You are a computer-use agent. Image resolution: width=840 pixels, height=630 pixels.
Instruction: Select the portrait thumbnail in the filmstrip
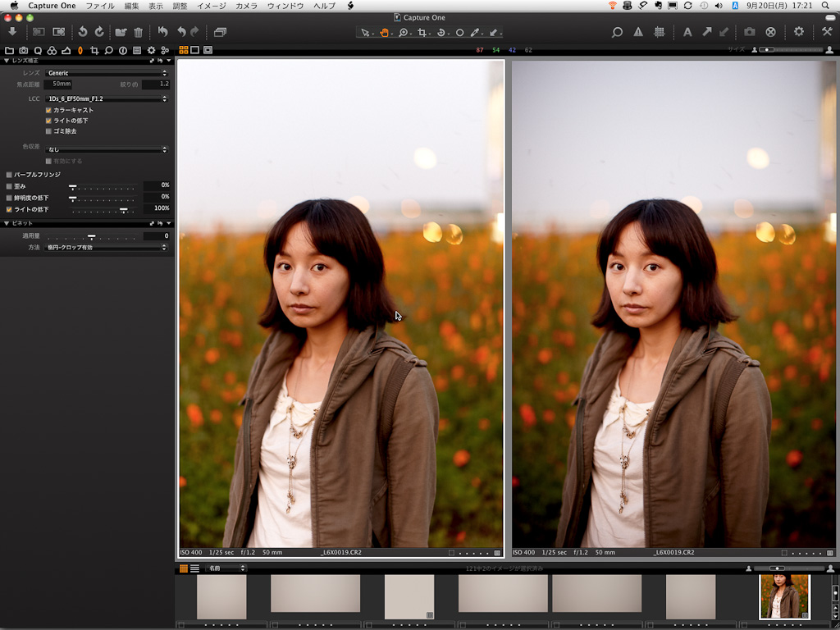point(784,596)
